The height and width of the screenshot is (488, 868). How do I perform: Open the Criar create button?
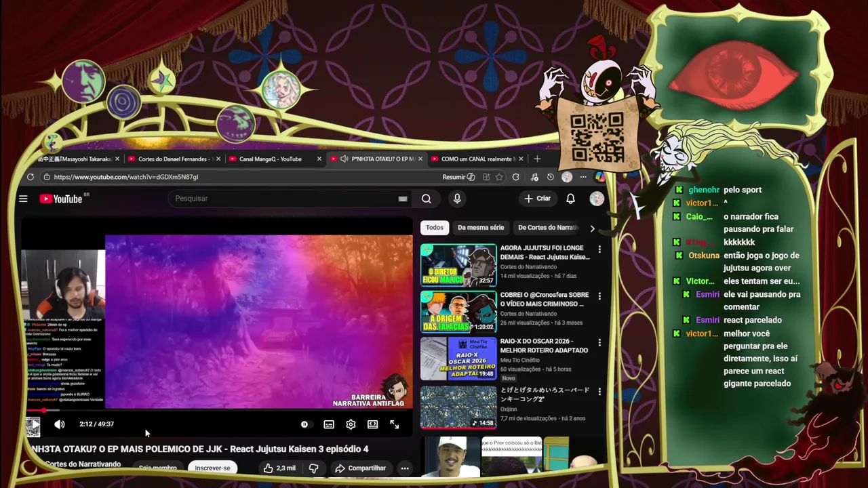pos(536,199)
